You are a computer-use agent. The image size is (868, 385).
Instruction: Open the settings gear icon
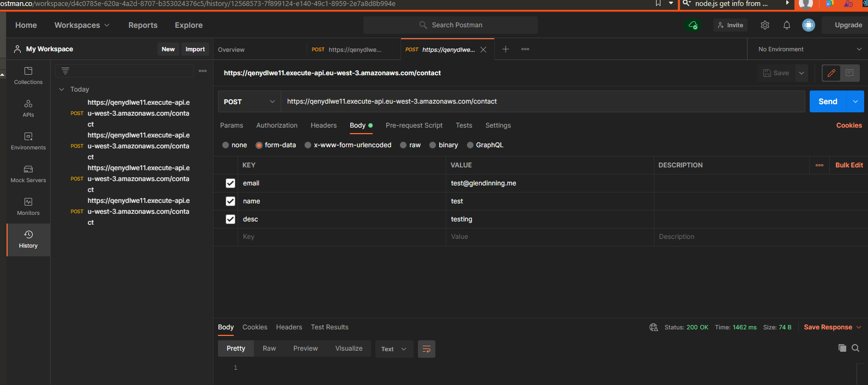pyautogui.click(x=765, y=25)
